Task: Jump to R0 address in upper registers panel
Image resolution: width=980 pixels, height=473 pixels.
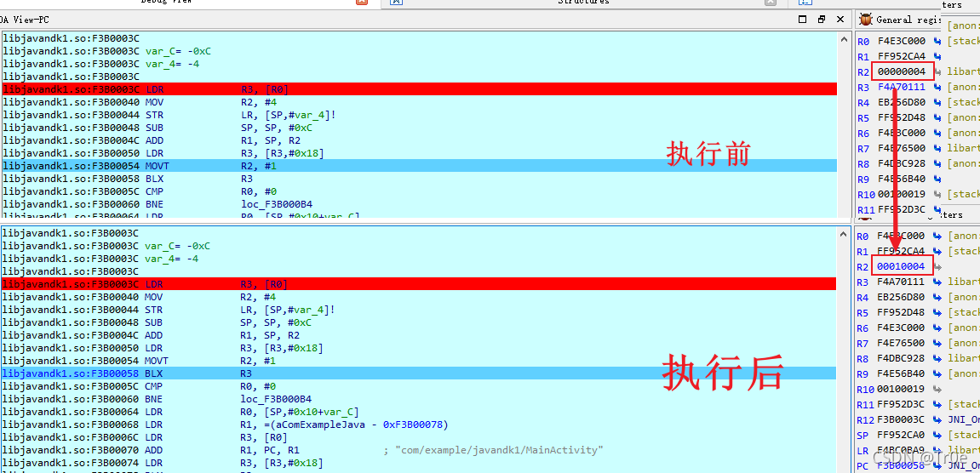Action: point(937,41)
